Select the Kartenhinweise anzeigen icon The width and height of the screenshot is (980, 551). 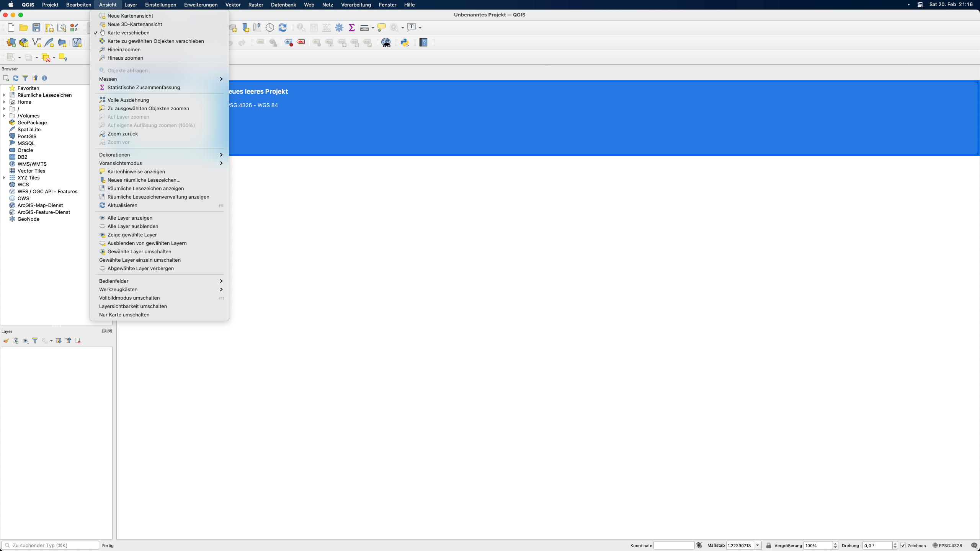coord(101,171)
